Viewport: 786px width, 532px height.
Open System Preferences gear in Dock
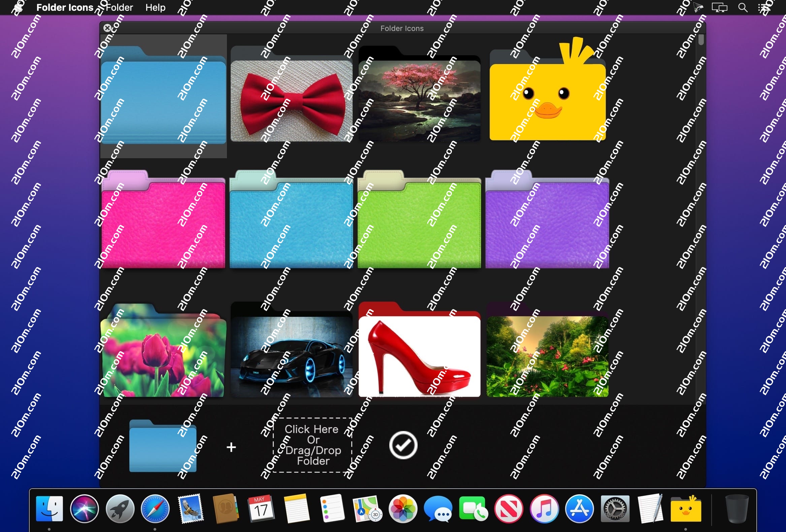coord(615,509)
